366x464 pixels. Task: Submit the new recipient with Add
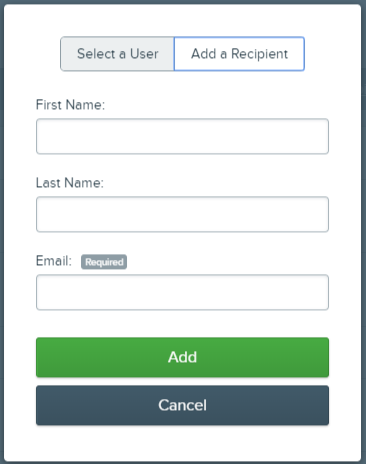(182, 357)
